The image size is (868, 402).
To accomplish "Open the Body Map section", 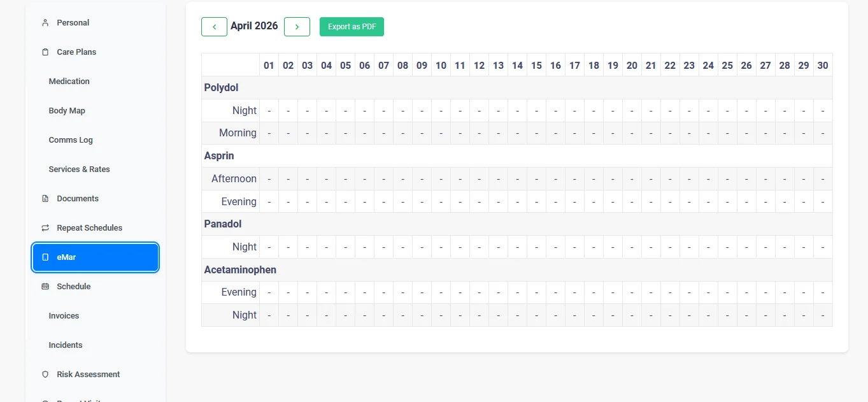I will tap(67, 111).
